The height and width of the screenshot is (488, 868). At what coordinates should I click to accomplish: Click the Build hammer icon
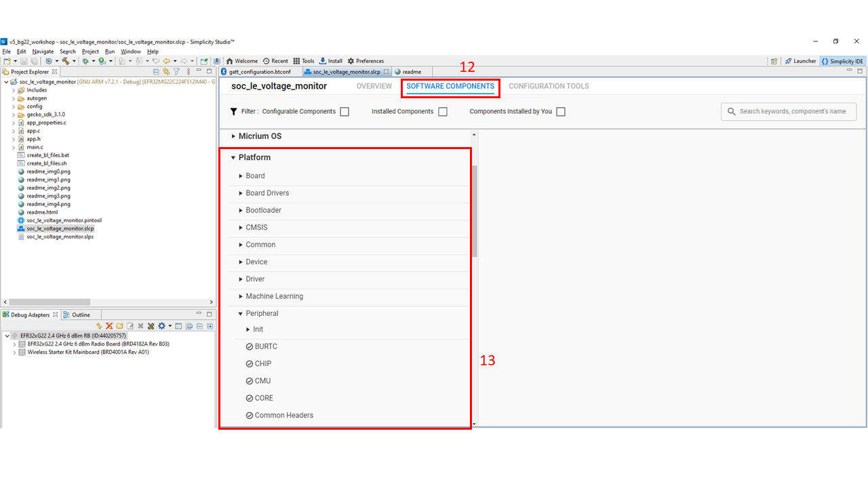[x=65, y=61]
